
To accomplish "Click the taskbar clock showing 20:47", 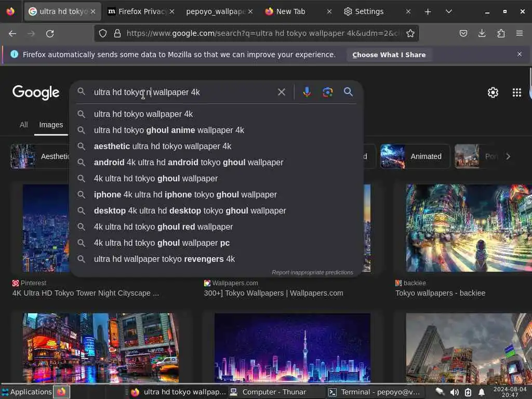I will tap(510, 392).
